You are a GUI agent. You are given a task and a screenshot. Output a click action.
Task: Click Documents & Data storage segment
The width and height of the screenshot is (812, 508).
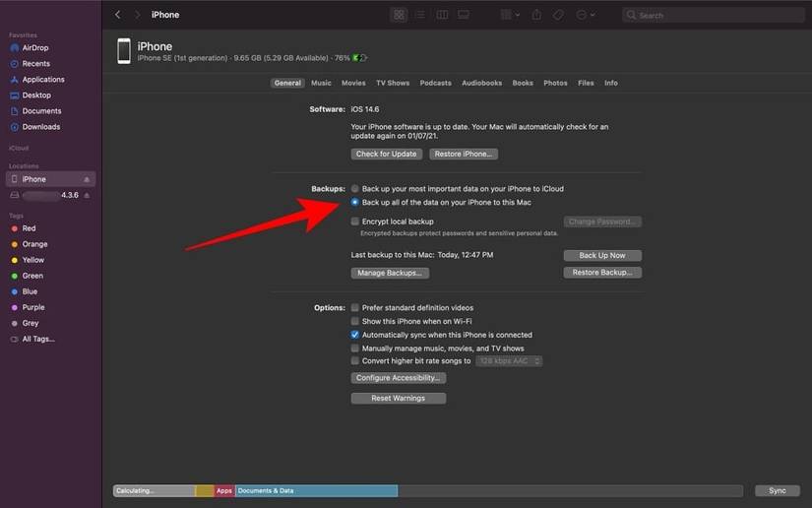point(316,490)
